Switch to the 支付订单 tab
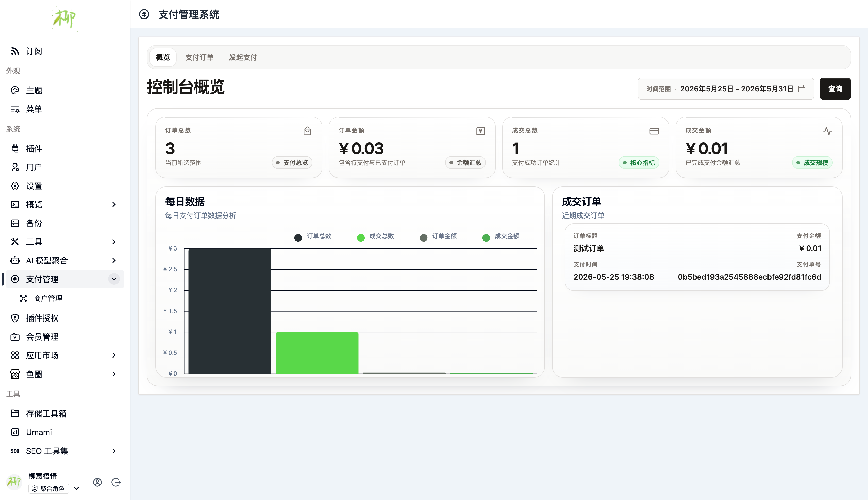The height and width of the screenshot is (500, 868). point(199,57)
